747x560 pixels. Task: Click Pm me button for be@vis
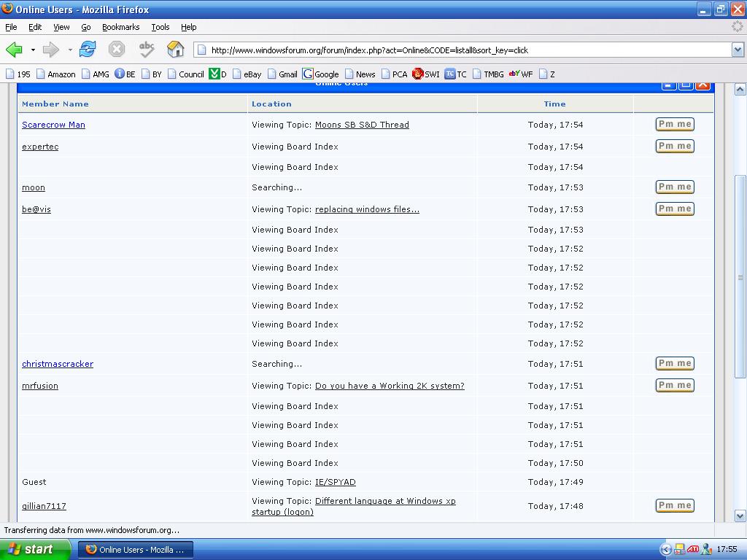tap(675, 209)
